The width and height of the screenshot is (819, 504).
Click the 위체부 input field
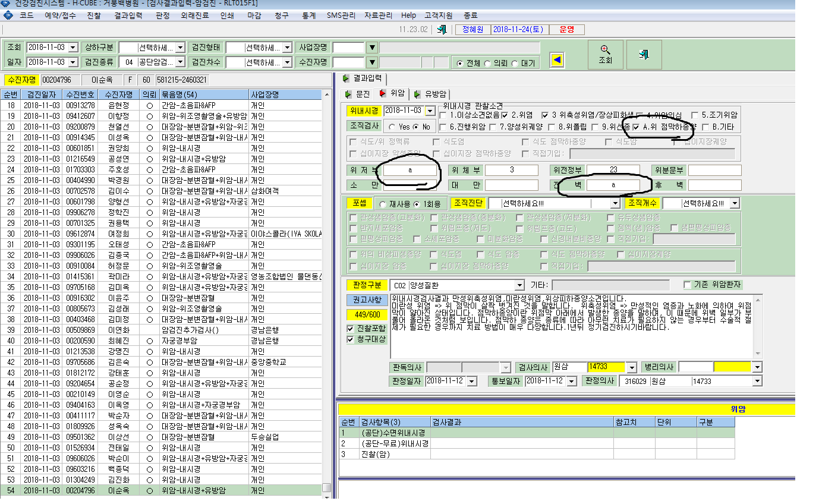pos(512,171)
